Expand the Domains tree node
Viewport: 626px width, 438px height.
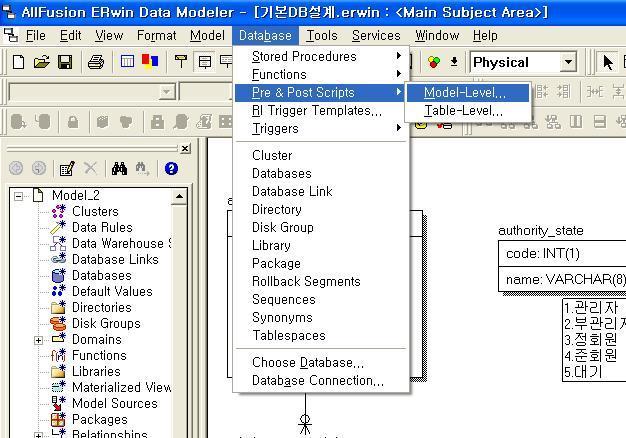(38, 340)
